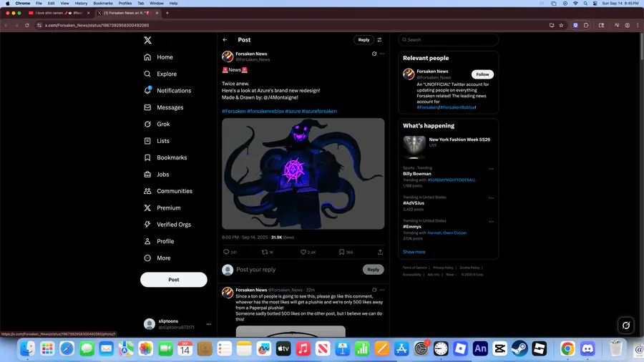Open Lists in the sidebar
This screenshot has height=362, width=644.
[157, 141]
